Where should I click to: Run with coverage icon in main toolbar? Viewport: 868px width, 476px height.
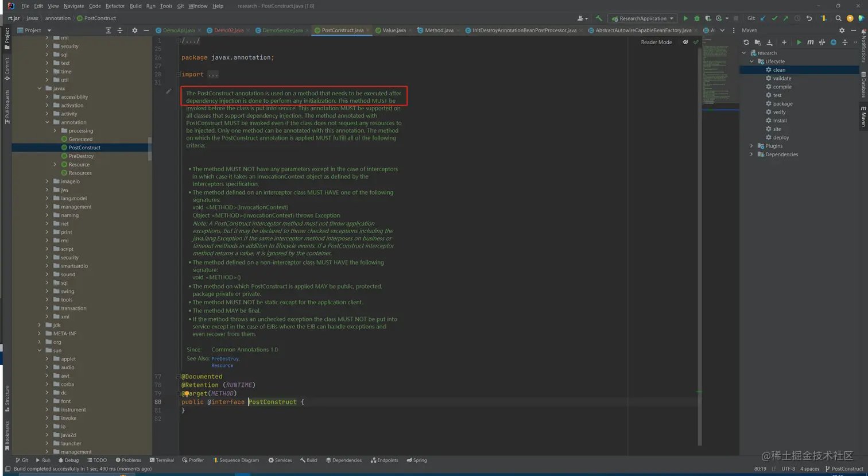[x=708, y=18]
